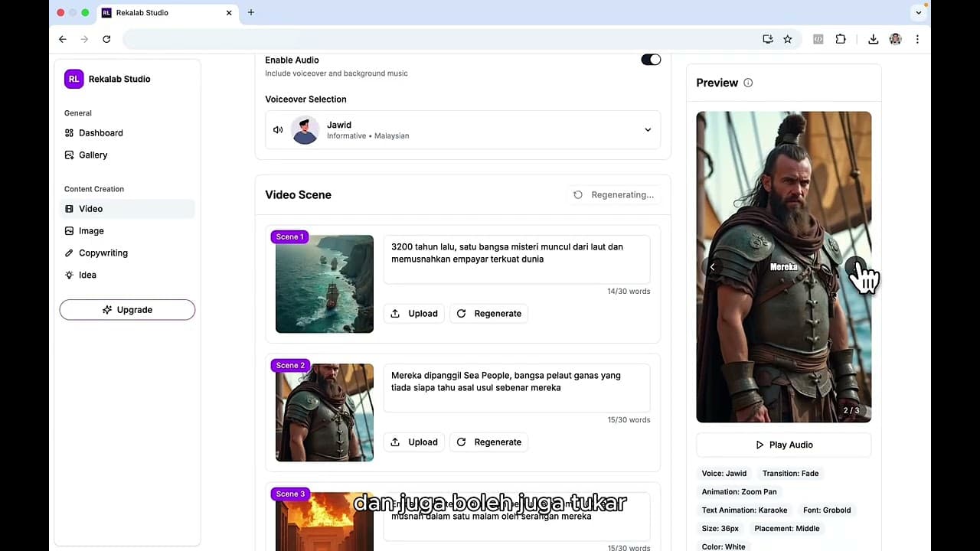Open the browser extensions puzzle icon
The height and width of the screenshot is (551, 980).
coord(841,39)
